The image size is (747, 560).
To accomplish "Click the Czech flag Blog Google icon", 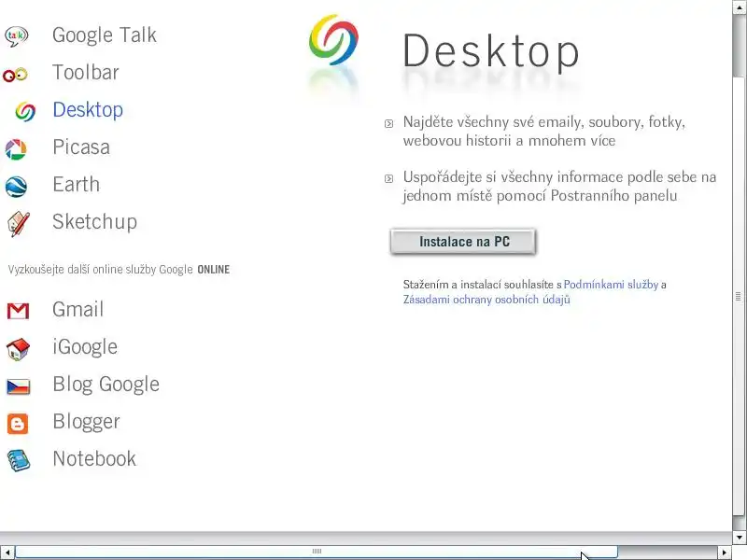I will (x=19, y=386).
